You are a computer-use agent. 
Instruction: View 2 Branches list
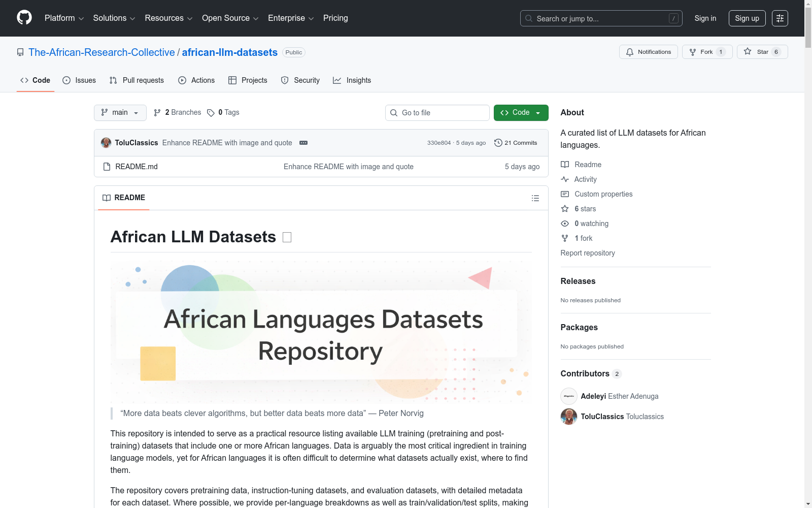pos(178,113)
